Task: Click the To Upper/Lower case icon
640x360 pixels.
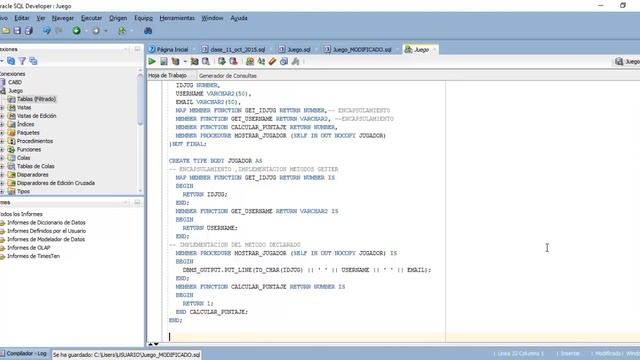Action: point(261,62)
